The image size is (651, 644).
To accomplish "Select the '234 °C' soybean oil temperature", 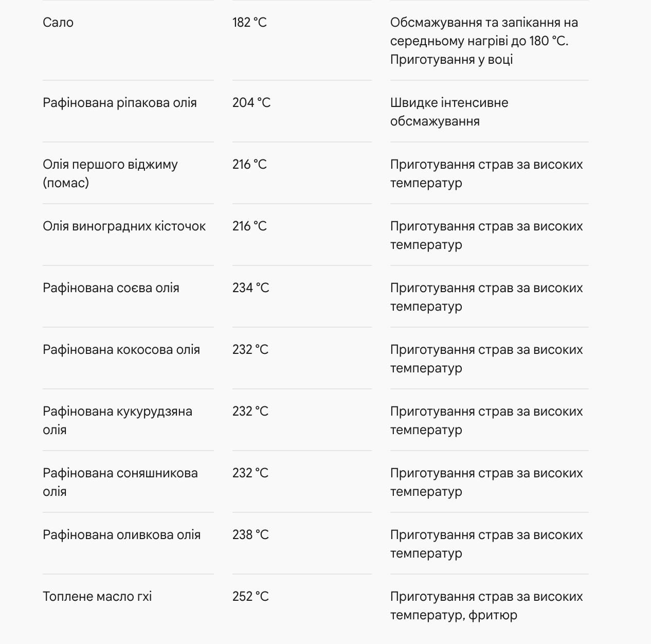I will coord(251,288).
